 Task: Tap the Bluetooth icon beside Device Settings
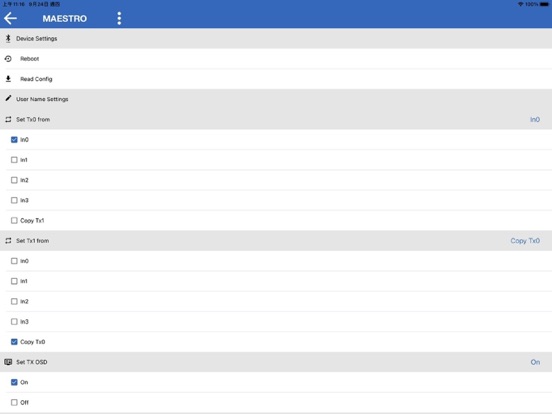(x=8, y=38)
